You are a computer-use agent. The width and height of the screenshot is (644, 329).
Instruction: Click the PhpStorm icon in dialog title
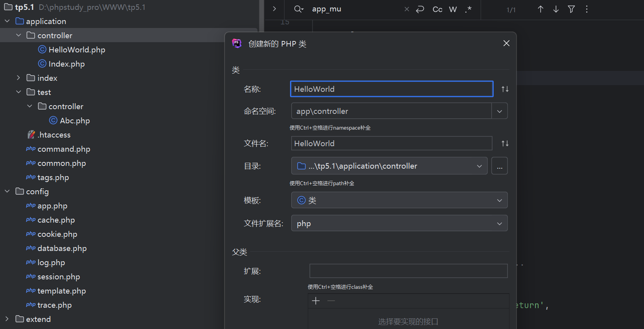pos(237,43)
